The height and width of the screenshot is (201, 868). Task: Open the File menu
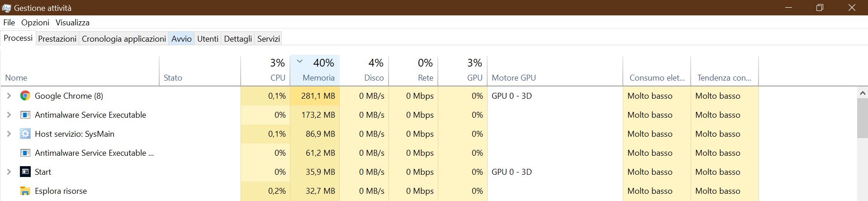tap(9, 22)
